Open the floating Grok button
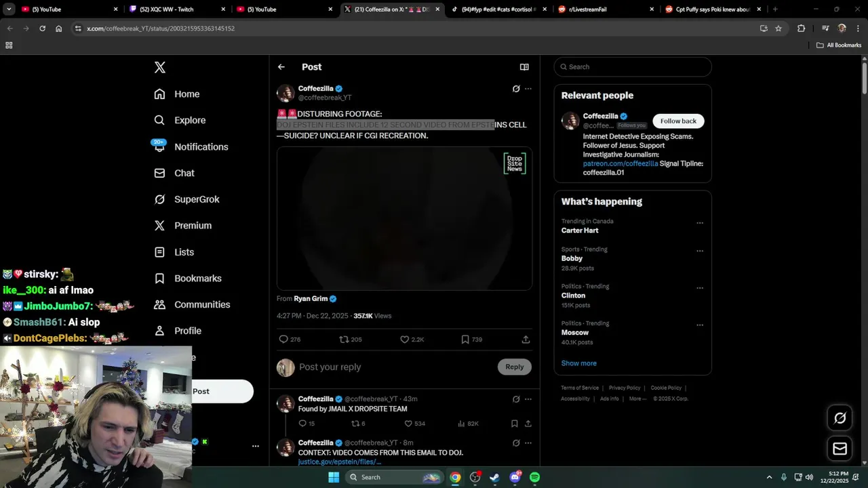 pos(840,418)
